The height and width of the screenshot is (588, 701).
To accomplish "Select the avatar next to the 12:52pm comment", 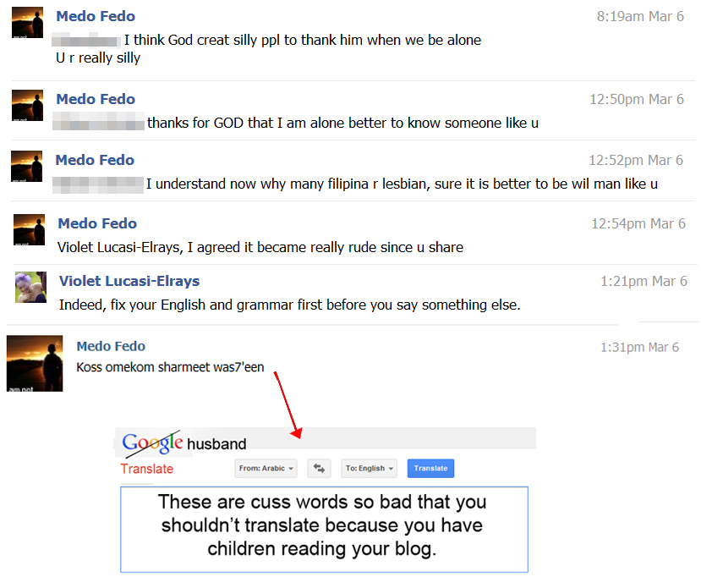I will 27,166.
